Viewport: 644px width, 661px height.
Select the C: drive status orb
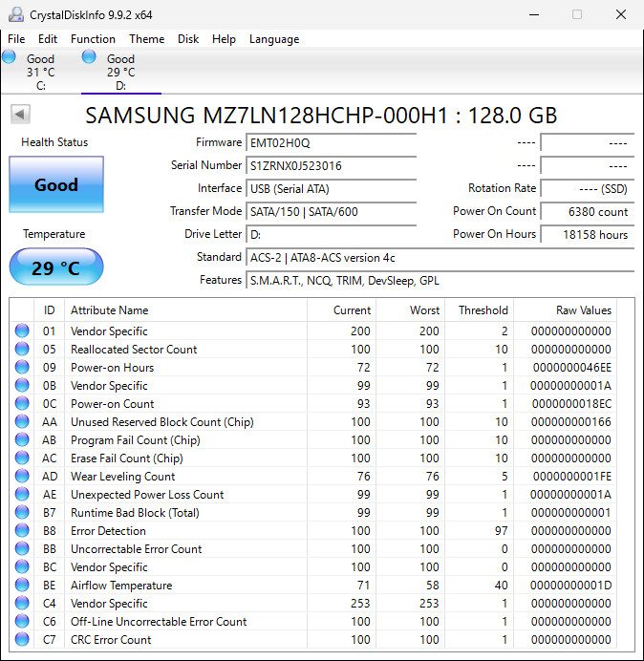tap(9, 56)
